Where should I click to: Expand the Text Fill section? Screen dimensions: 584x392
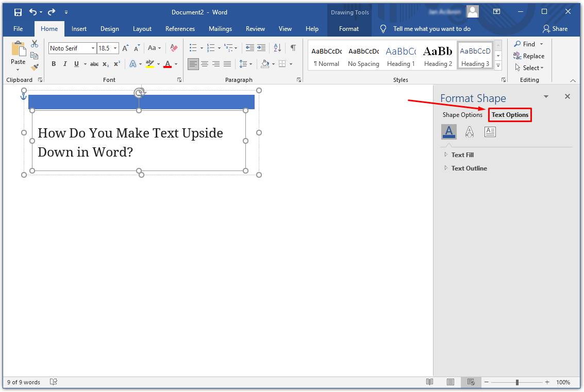pyautogui.click(x=462, y=155)
